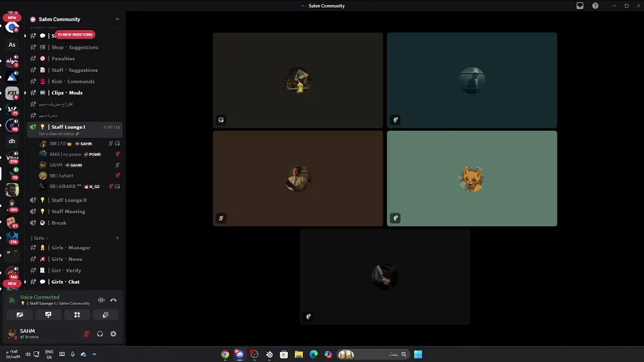
Task: Switch ENG UK input language
Action: [x=49, y=354]
